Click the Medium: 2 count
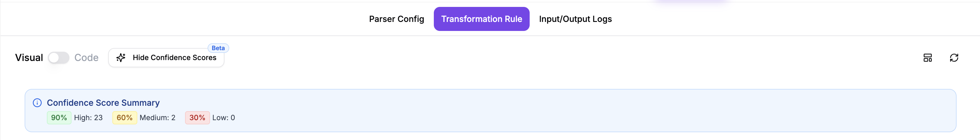Image resolution: width=980 pixels, height=140 pixels. click(157, 118)
